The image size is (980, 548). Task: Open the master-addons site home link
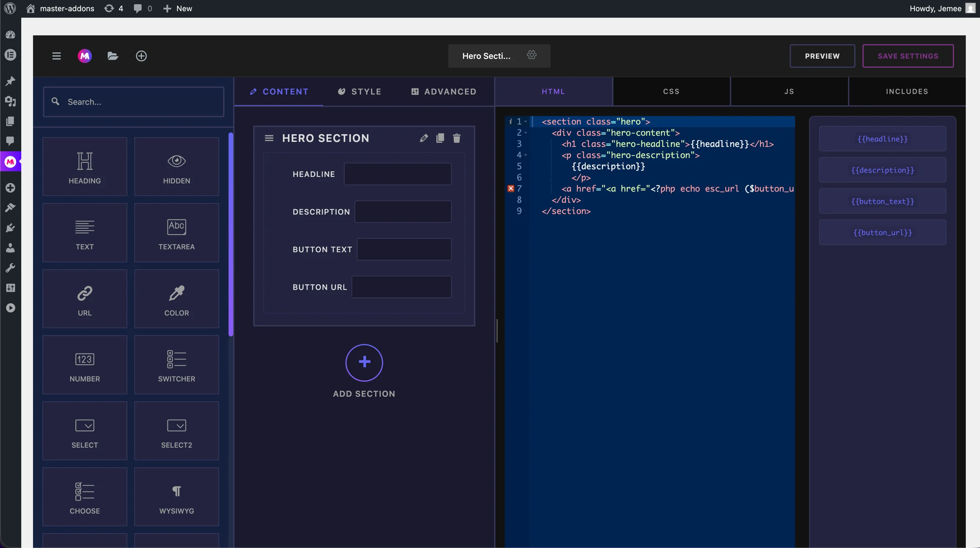[60, 9]
